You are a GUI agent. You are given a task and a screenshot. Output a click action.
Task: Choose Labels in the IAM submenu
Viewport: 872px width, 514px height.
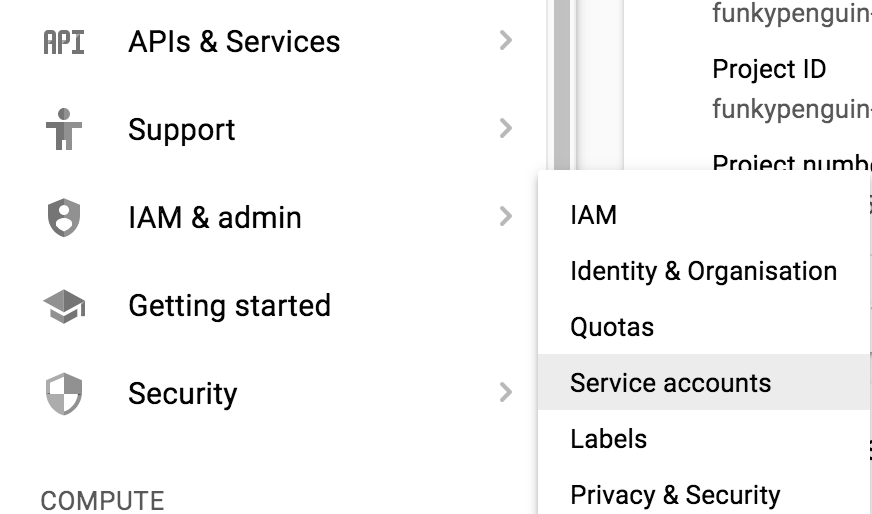(x=608, y=439)
